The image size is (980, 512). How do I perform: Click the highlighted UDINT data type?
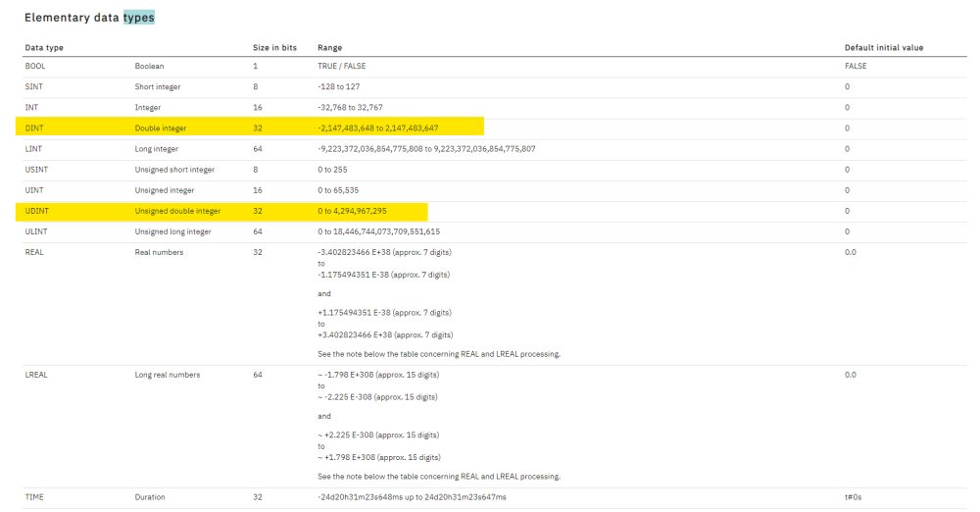tap(36, 211)
